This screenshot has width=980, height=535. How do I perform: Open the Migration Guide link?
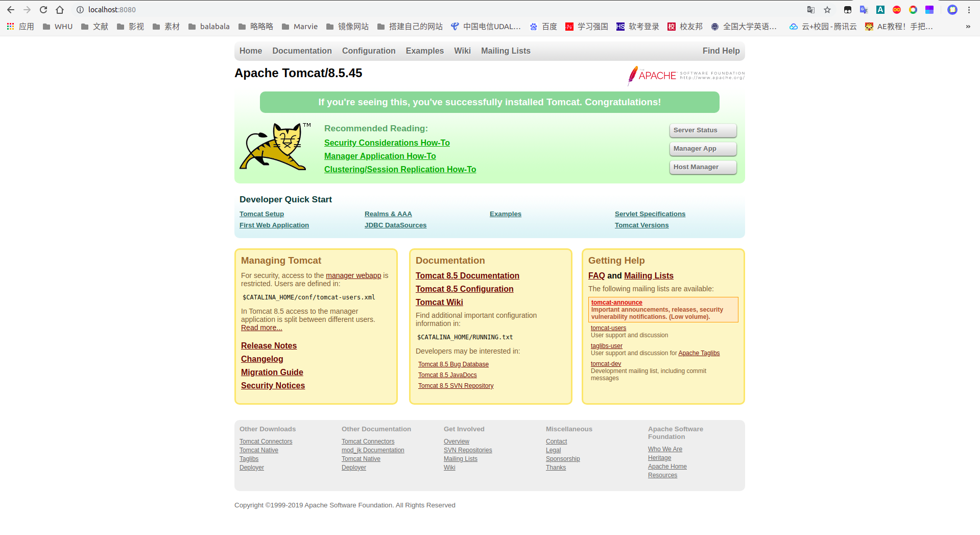(272, 373)
